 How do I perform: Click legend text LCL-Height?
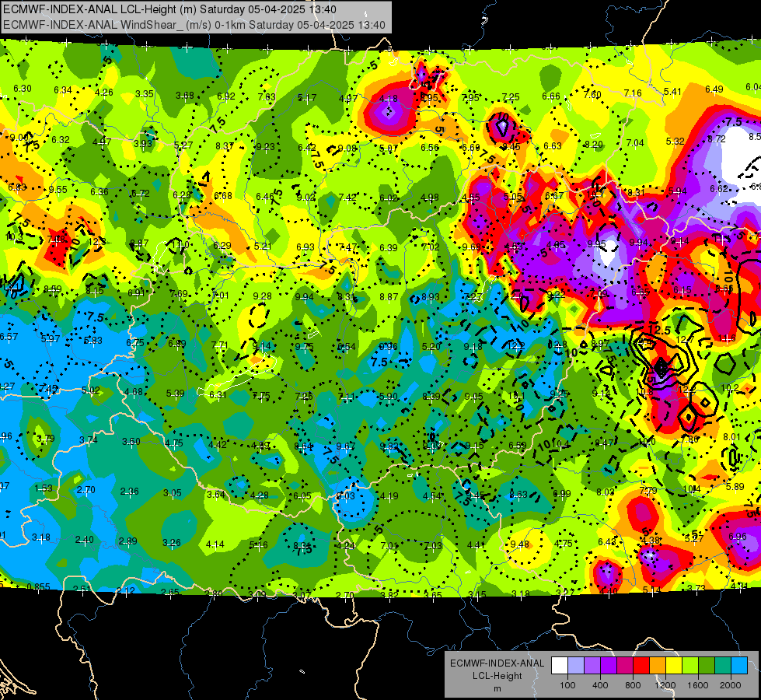click(497, 676)
